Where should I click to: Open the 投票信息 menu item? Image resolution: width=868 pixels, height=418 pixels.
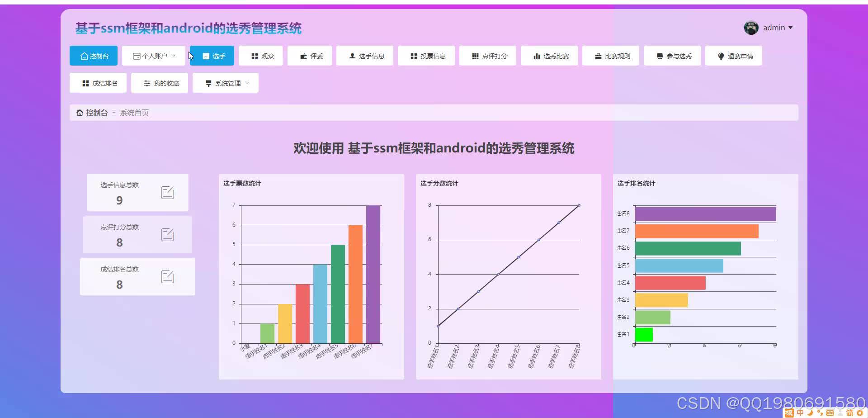(426, 56)
